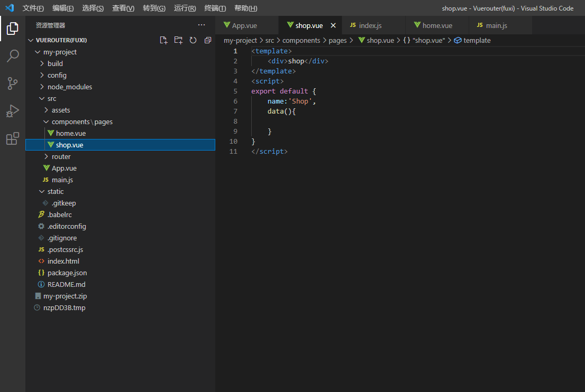The height and width of the screenshot is (392, 585).
Task: Open the Explorer view in activity bar
Action: click(x=12, y=29)
